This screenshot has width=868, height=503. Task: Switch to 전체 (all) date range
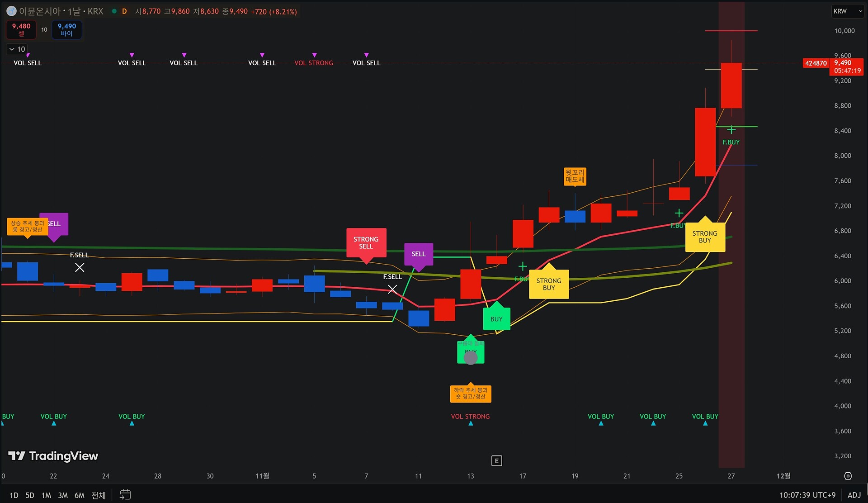pyautogui.click(x=98, y=495)
